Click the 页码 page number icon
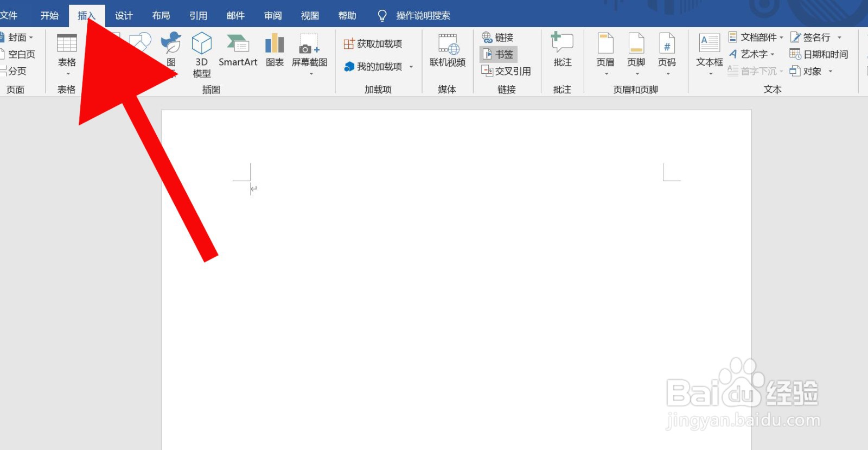Screen dimensions: 868x450 click(667, 43)
